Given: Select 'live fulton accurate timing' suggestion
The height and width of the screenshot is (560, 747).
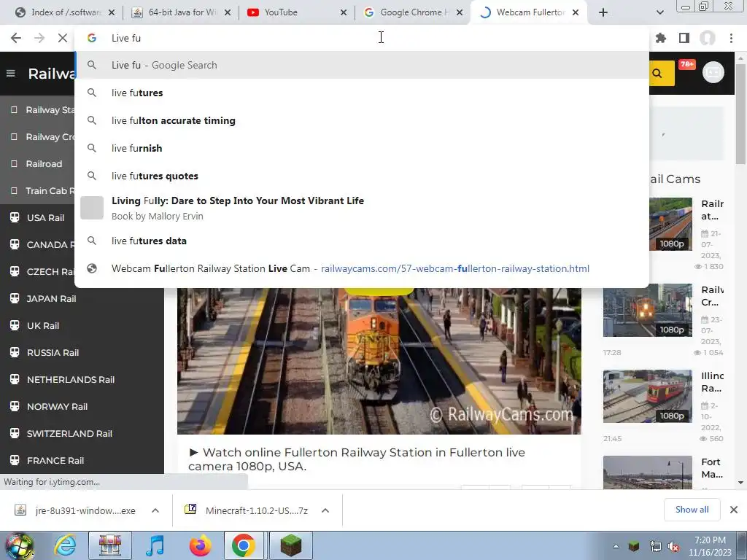Looking at the screenshot, I should (362, 120).
